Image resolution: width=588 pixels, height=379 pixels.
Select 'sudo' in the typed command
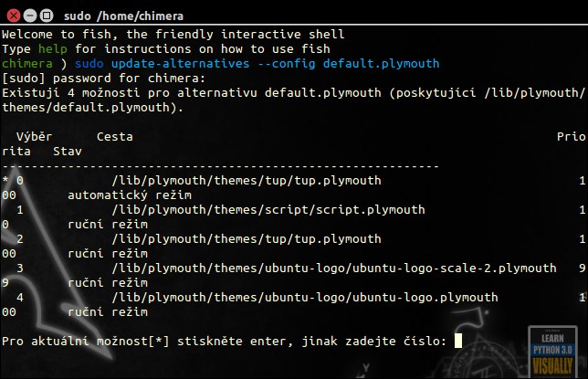click(89, 64)
